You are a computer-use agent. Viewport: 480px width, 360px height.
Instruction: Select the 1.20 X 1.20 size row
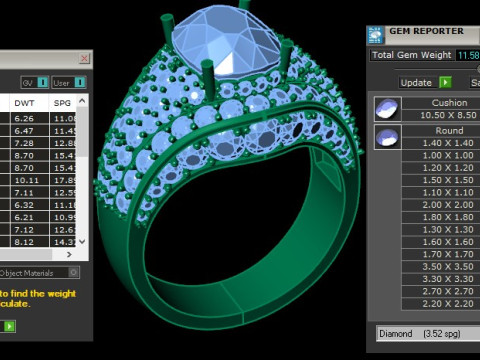pyautogui.click(x=441, y=168)
